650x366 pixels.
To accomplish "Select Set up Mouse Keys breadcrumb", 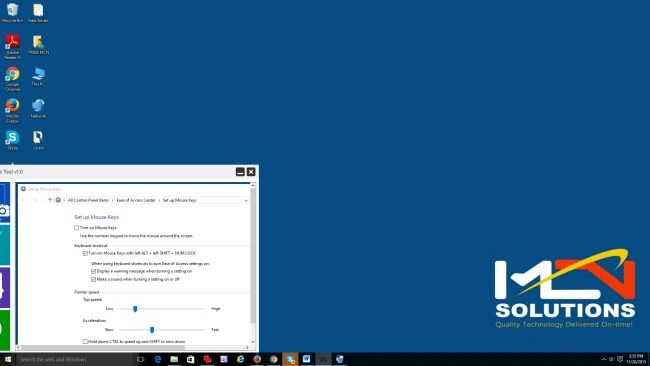I will 179,200.
